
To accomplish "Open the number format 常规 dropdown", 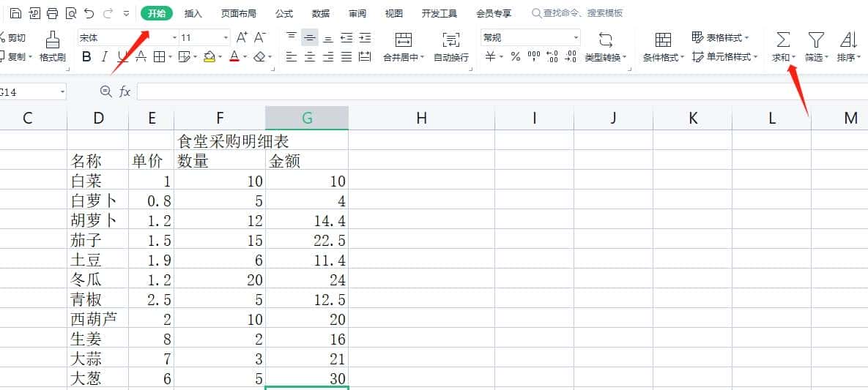I will click(576, 37).
